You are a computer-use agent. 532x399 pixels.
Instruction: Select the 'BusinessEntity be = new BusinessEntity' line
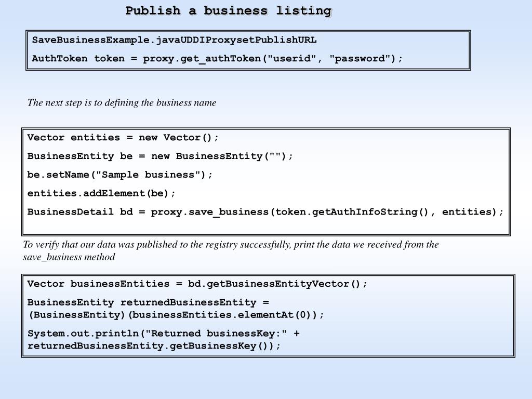click(160, 156)
